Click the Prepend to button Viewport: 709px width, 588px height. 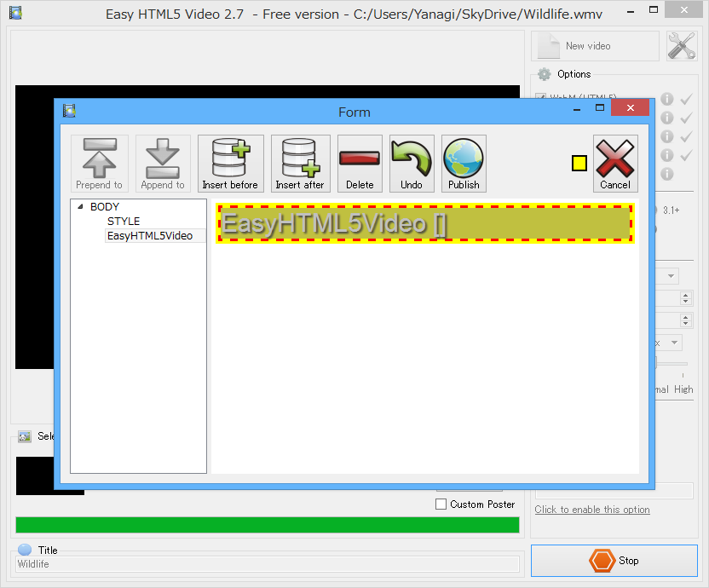(x=100, y=164)
